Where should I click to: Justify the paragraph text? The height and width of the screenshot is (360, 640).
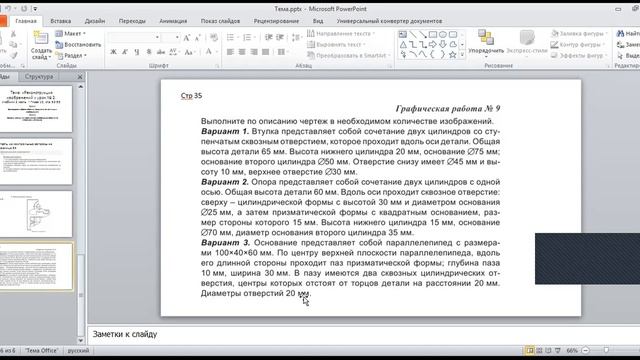pyautogui.click(x=266, y=52)
